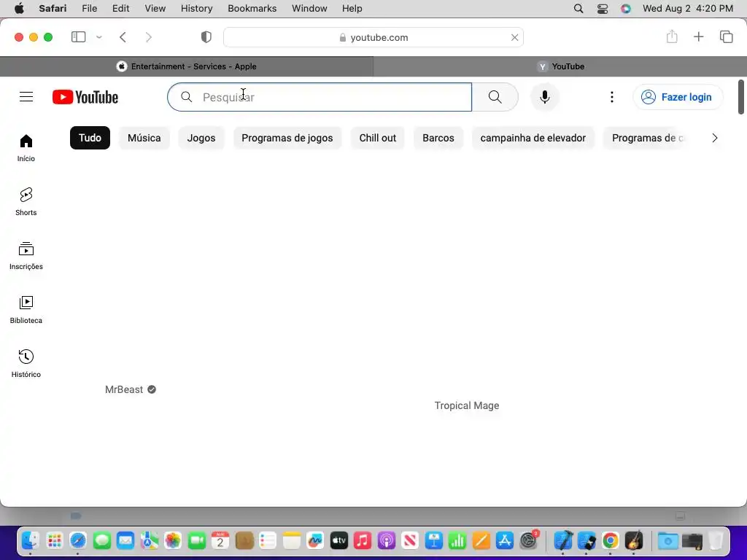Open Photos from the Dock
Image resolution: width=747 pixels, height=560 pixels.
click(173, 541)
